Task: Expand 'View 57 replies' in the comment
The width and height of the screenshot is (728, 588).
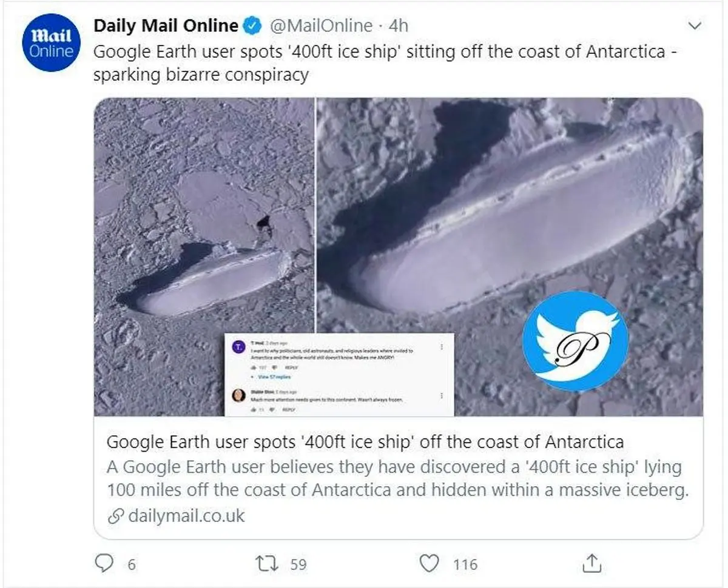Action: 275,377
